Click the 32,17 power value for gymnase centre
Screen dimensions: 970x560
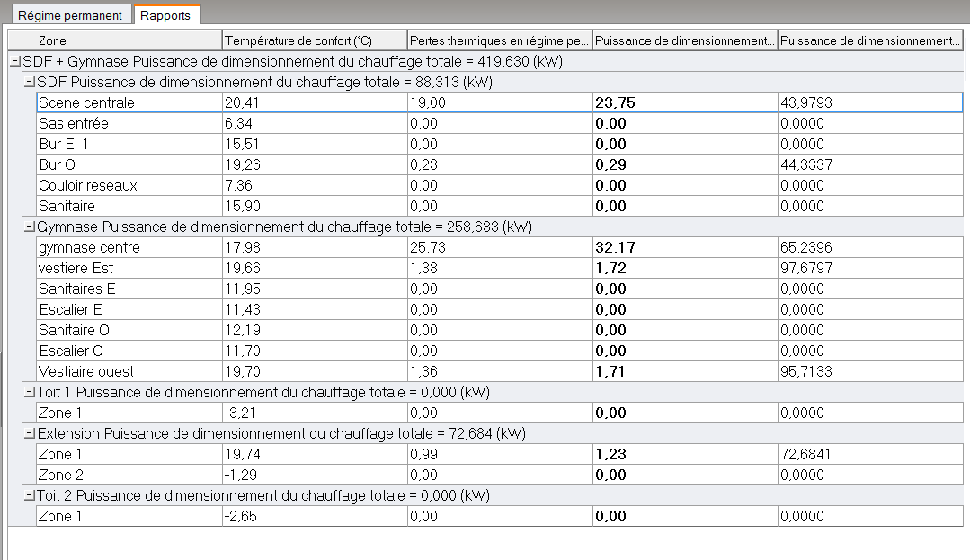pos(613,247)
